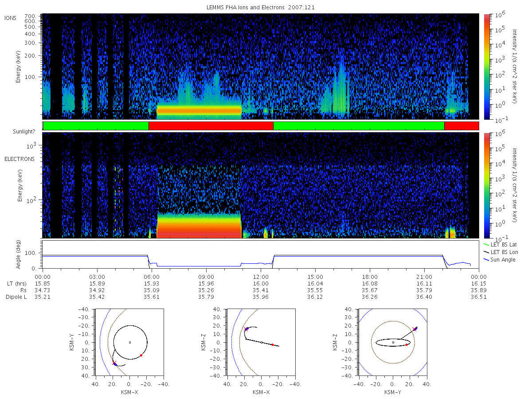Screen dimensions: 532x399
Task: Click the planet circle in KSM-X/KSM-Y plot
Action: (x=130, y=342)
